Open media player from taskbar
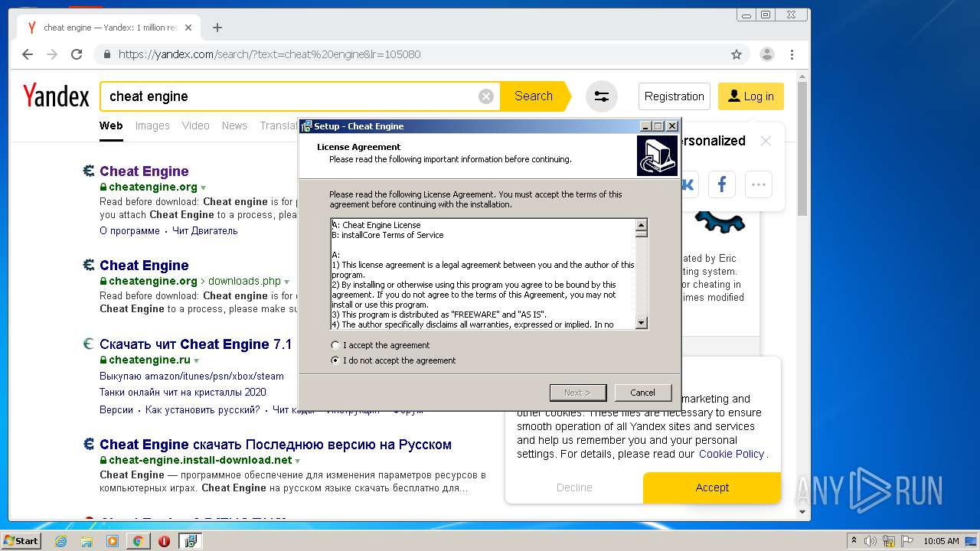Image resolution: width=980 pixels, height=551 pixels. 113,541
